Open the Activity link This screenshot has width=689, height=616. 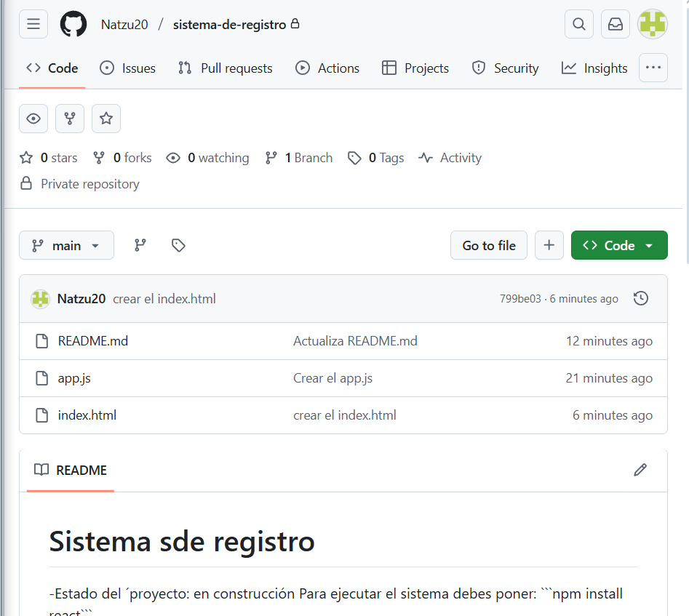(450, 158)
